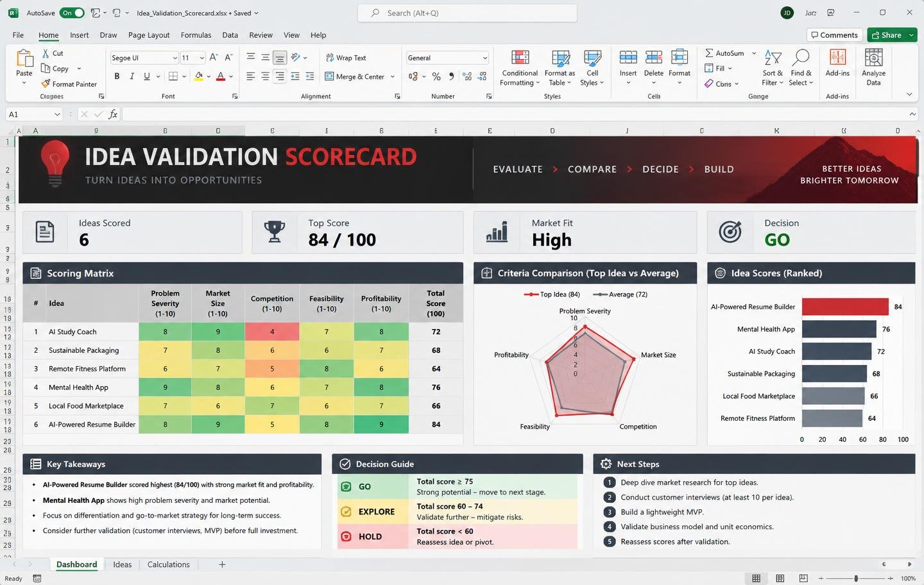Open the Segoe UI font dropdown
Screen dimensions: 924x585
[174, 58]
